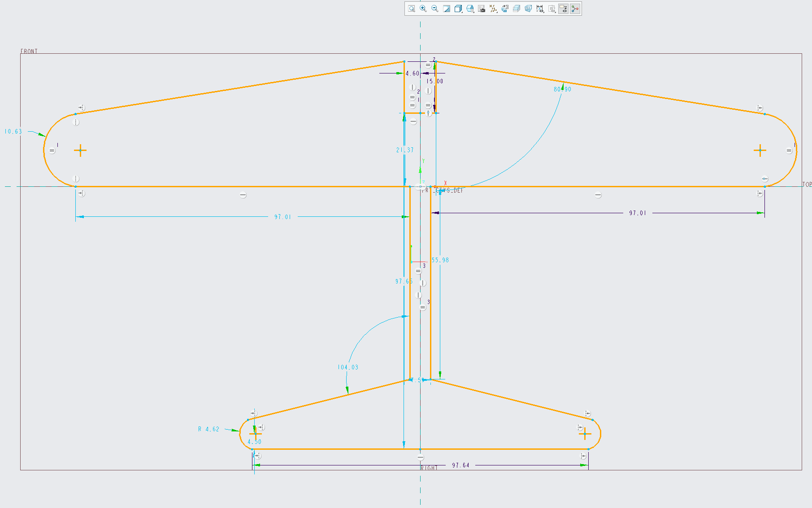Click the Zoom Out magnifier icon
812x508 pixels.
(x=434, y=9)
